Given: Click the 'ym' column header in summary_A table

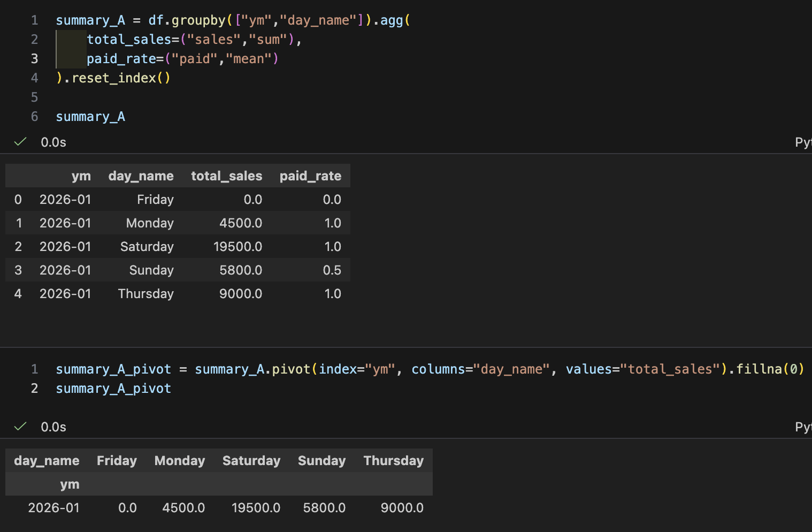Looking at the screenshot, I should point(81,176).
